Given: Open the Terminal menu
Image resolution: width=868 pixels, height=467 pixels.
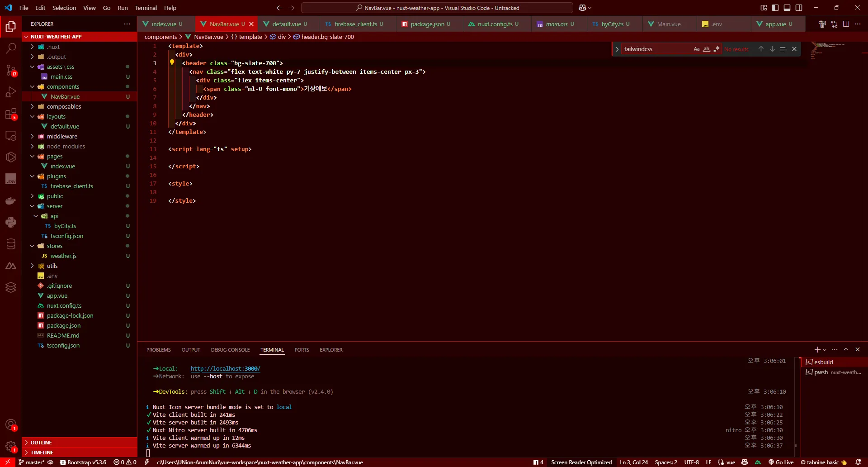Looking at the screenshot, I should [x=146, y=8].
